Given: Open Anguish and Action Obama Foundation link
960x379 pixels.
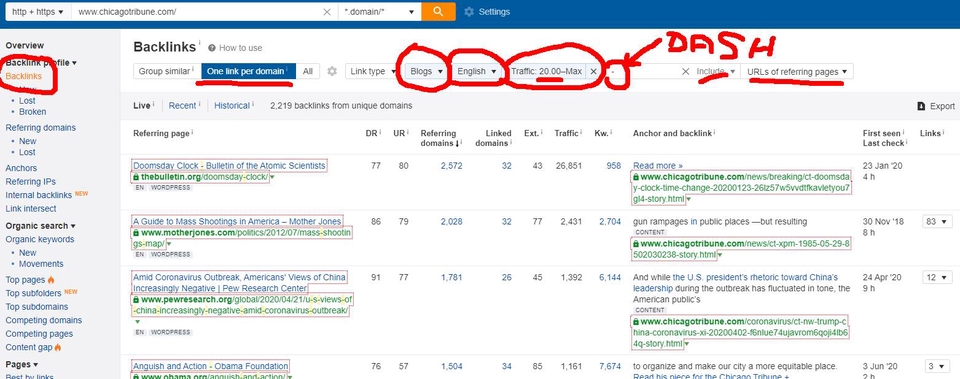Looking at the screenshot, I should (x=210, y=366).
